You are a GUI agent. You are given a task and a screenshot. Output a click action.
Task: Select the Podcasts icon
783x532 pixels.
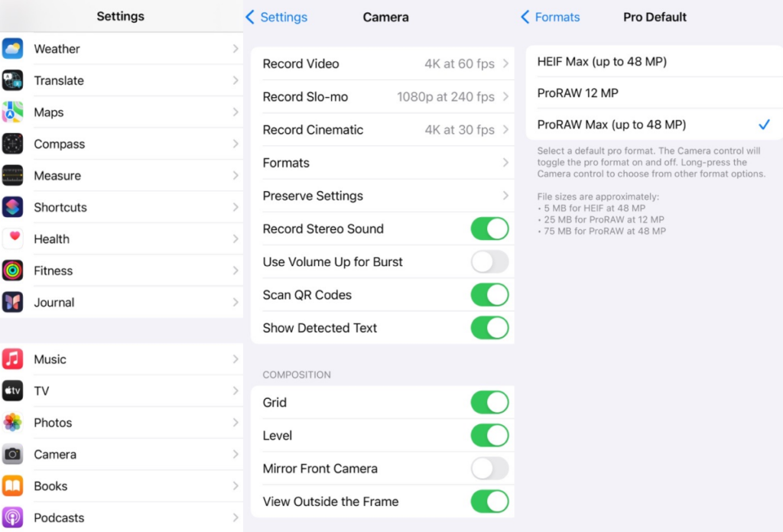[x=13, y=517]
